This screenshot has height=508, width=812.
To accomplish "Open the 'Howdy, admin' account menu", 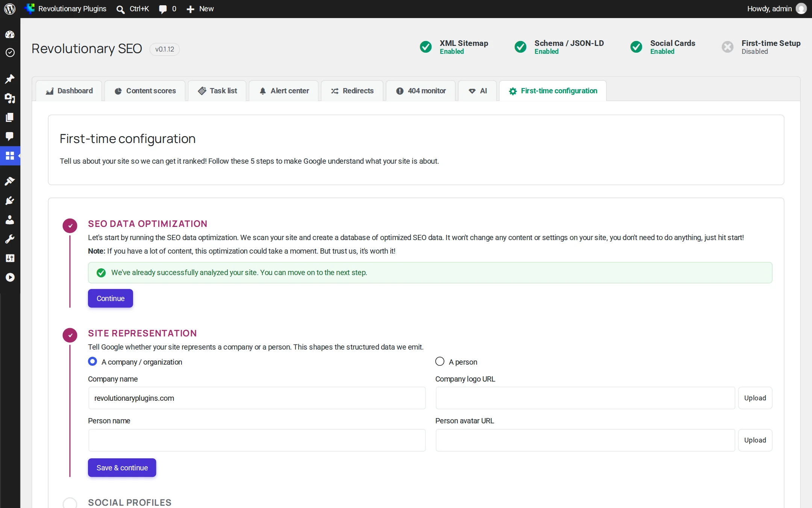I will pyautogui.click(x=777, y=9).
